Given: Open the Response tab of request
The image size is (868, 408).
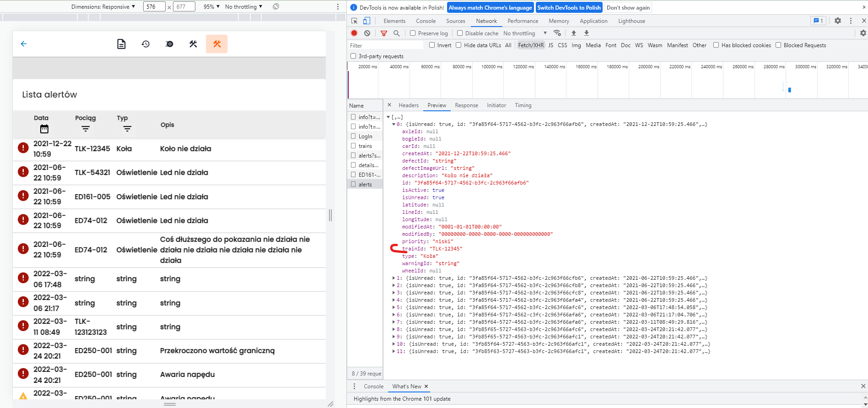Looking at the screenshot, I should [466, 105].
